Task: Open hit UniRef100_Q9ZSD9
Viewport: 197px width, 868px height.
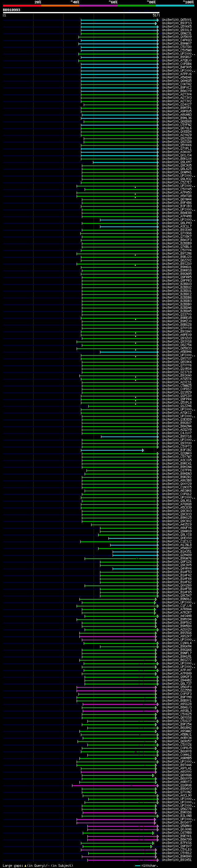Action: 176,139
